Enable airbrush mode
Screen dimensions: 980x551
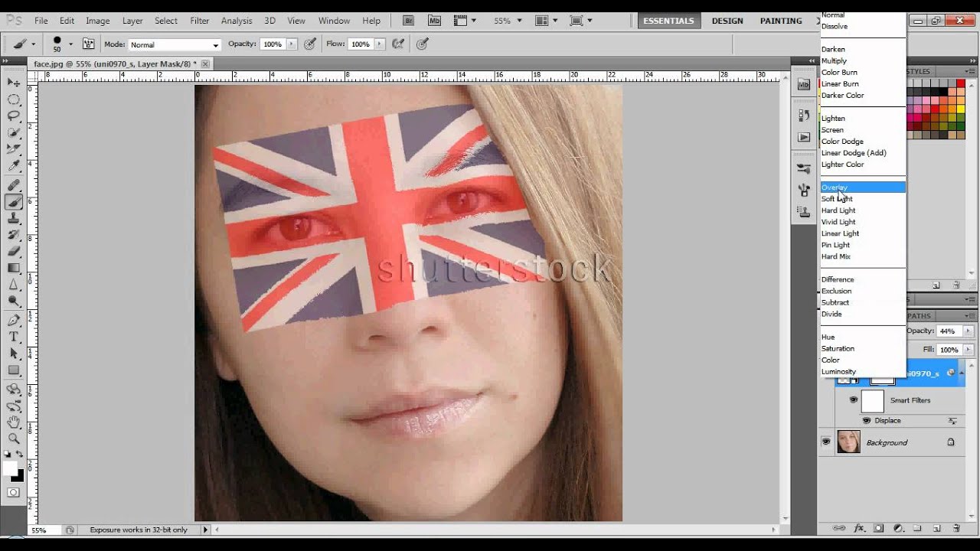[397, 44]
